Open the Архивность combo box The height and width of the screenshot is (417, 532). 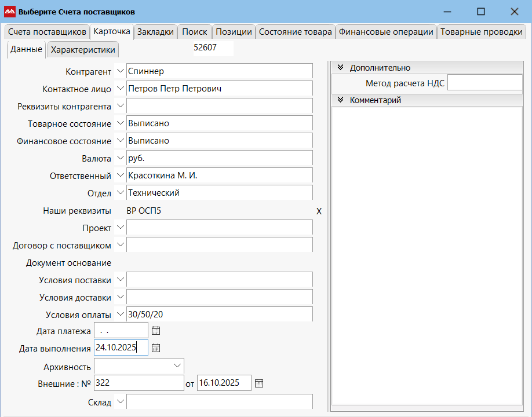point(177,366)
